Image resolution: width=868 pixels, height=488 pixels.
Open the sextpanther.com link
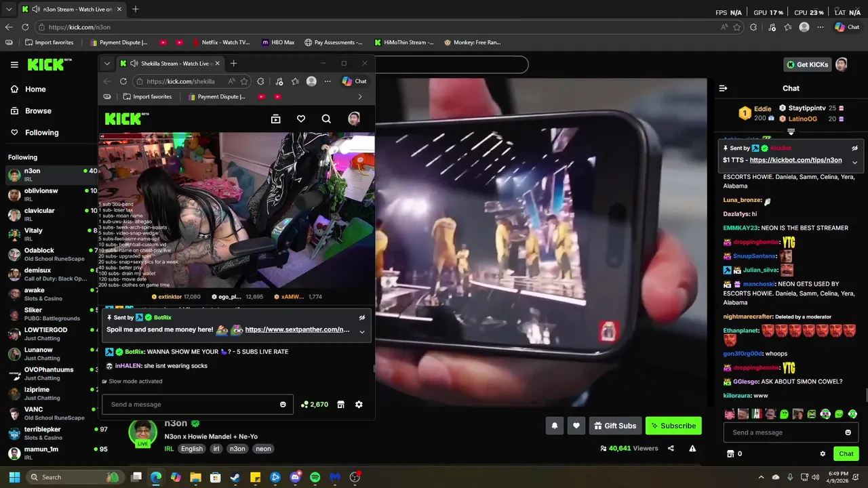pos(297,329)
